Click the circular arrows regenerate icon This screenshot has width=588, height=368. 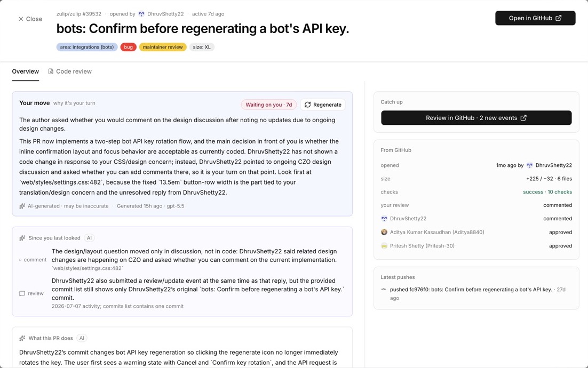tap(307, 105)
